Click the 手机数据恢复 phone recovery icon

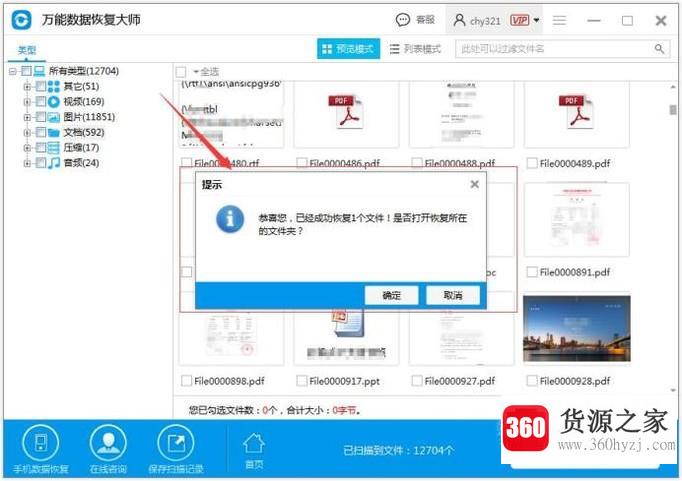click(x=40, y=443)
